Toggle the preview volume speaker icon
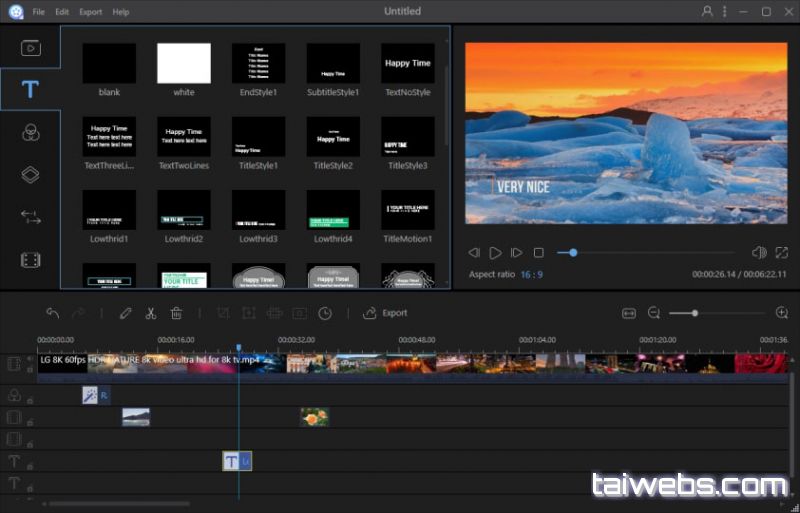 [x=758, y=253]
